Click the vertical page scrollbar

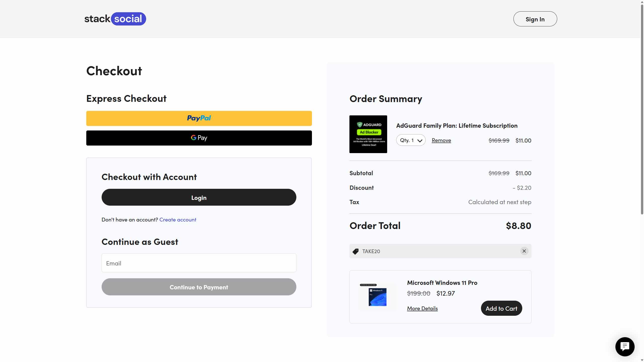(642, 108)
